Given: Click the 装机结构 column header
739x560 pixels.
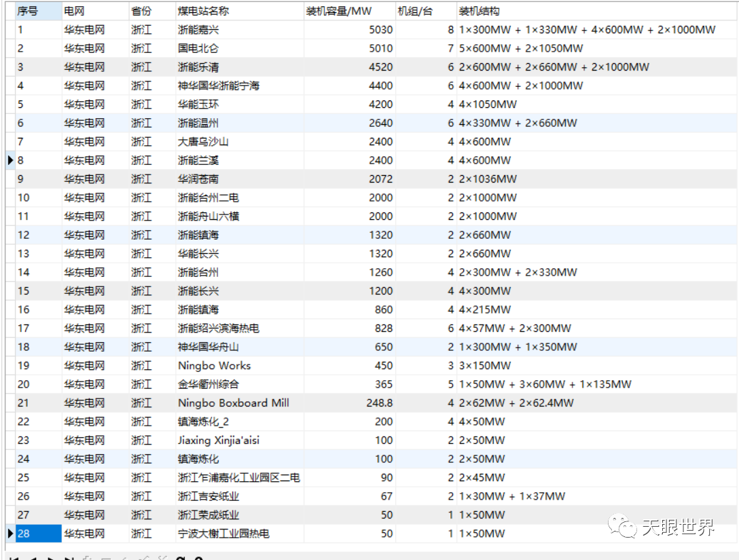Looking at the screenshot, I should pyautogui.click(x=596, y=11).
